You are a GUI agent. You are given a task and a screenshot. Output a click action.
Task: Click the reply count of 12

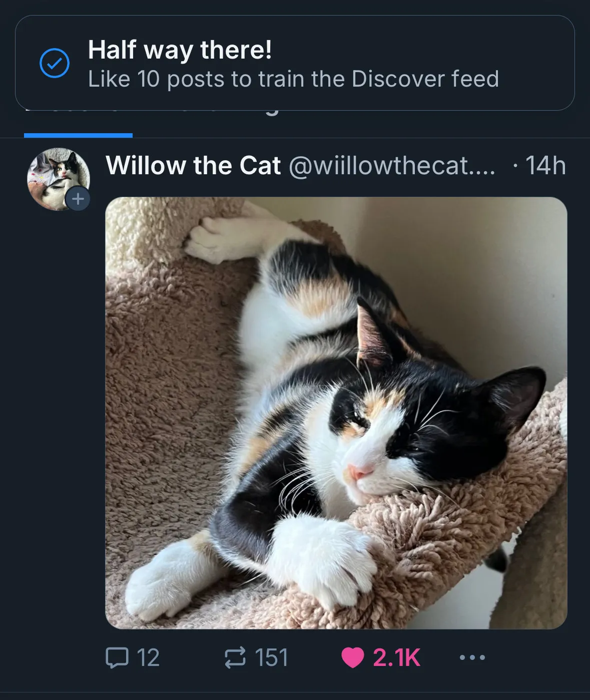click(148, 657)
